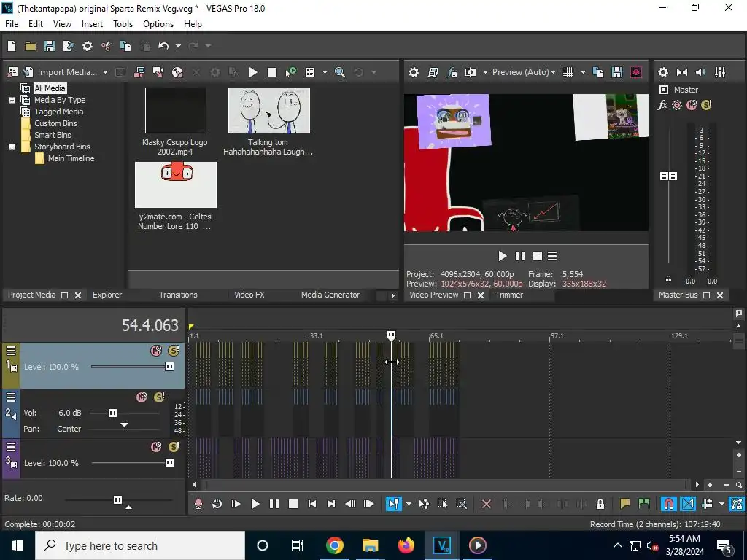The height and width of the screenshot is (560, 747).
Task: Solo video track 3
Action: point(174,447)
